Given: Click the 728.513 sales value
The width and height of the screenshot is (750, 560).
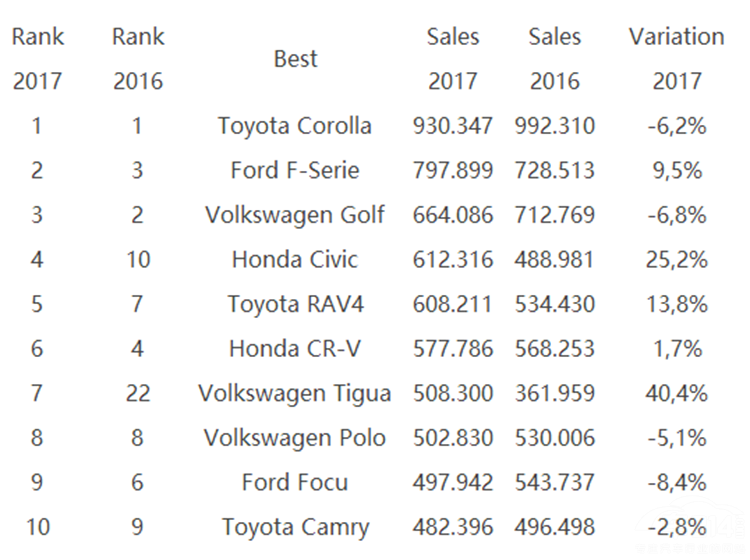Looking at the screenshot, I should click(x=555, y=170).
